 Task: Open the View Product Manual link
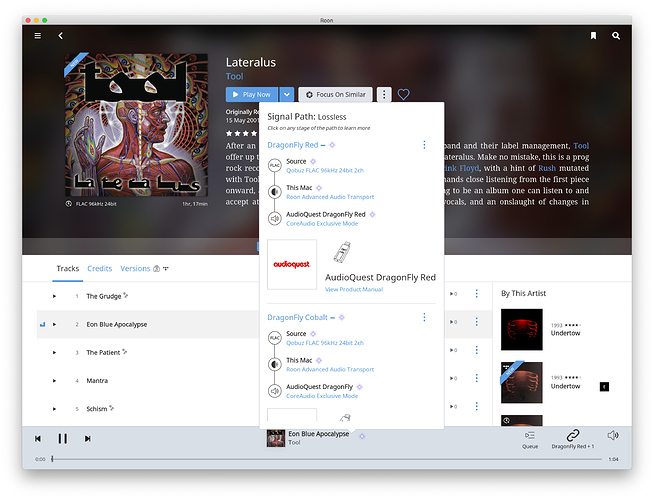click(354, 289)
